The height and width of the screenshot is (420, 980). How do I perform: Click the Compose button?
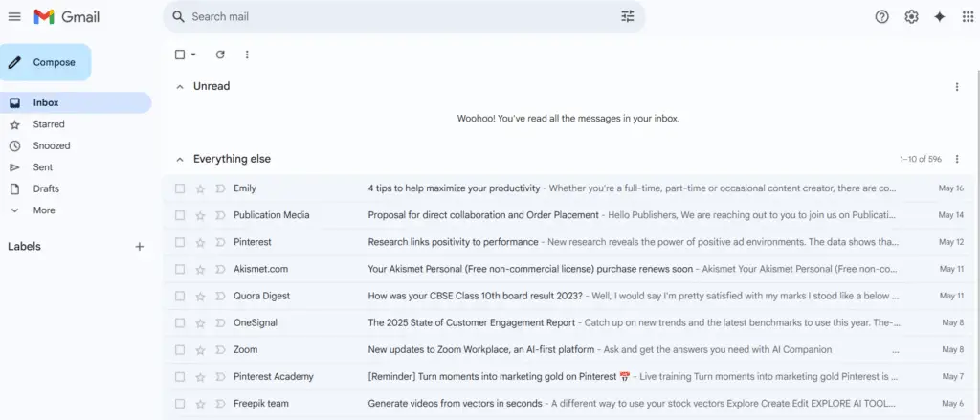pyautogui.click(x=45, y=62)
